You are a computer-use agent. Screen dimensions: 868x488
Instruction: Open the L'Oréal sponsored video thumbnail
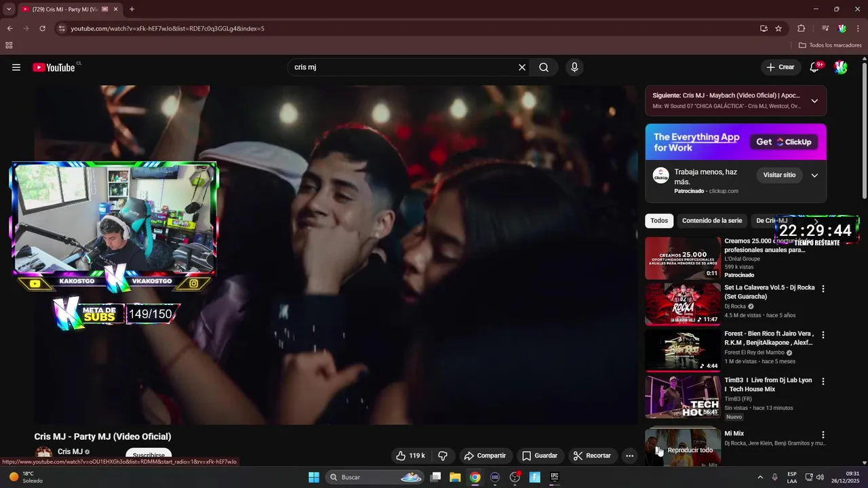tap(683, 258)
